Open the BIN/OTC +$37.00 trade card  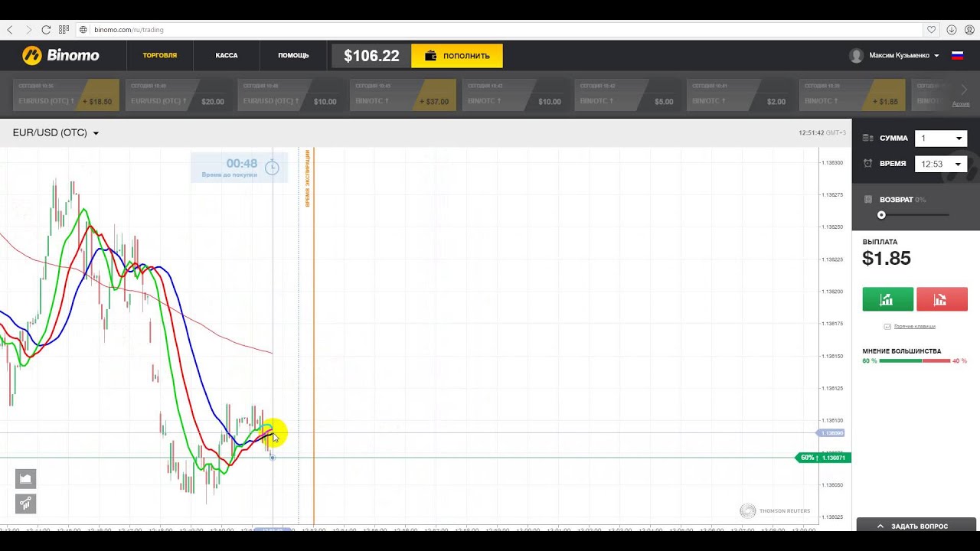coord(403,95)
